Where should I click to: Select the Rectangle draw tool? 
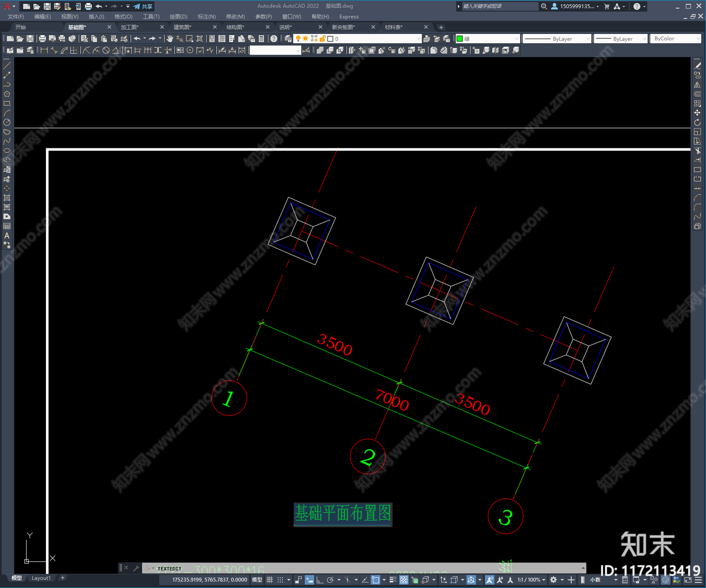pyautogui.click(x=7, y=104)
